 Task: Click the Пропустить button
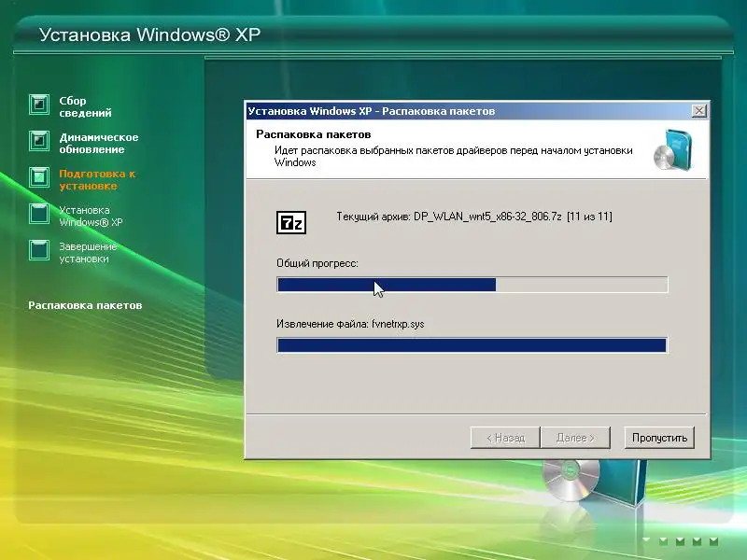(x=659, y=438)
